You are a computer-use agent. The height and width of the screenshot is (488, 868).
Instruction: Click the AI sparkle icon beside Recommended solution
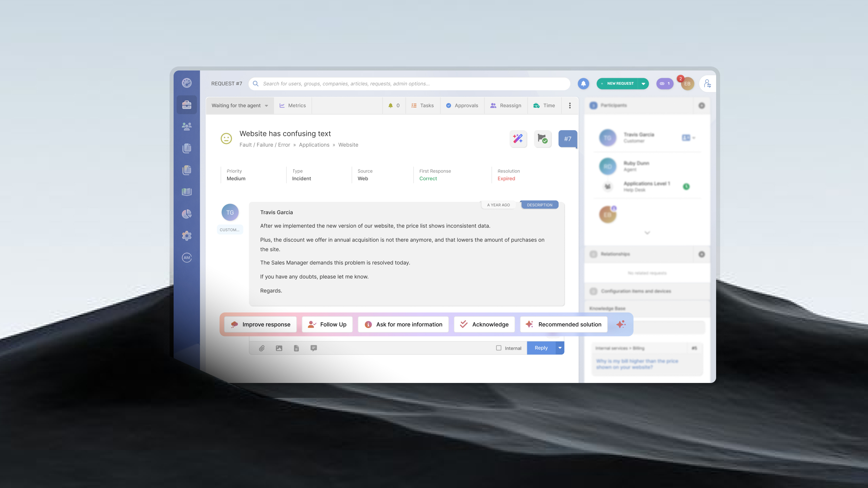pos(621,324)
